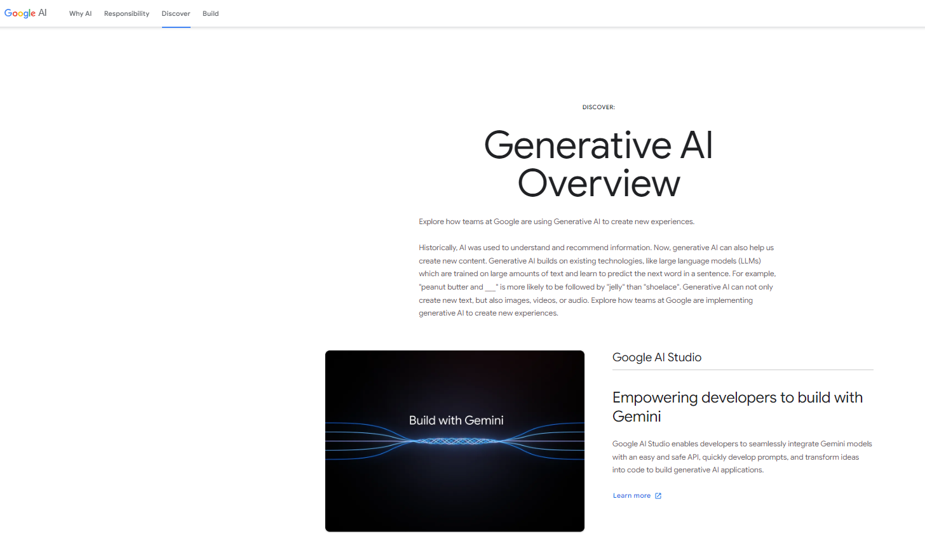This screenshot has width=925, height=560.
Task: Click 'Explore how teams at Google' intro sentence
Action: 557,222
